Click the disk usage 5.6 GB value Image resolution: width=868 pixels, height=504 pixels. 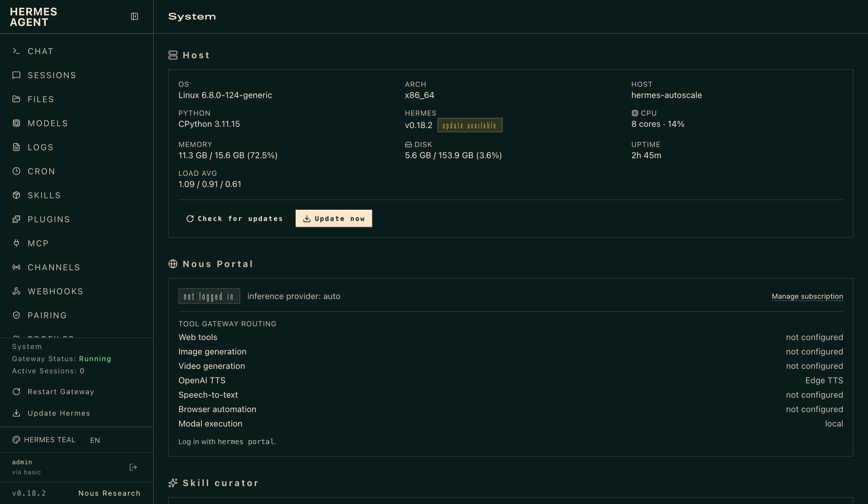pos(453,155)
